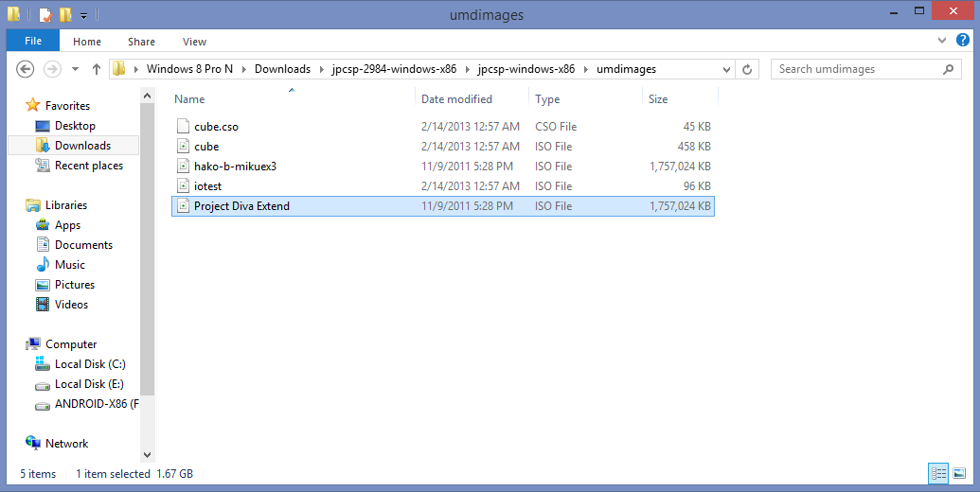This screenshot has width=980, height=492.
Task: Open the Videos library
Action: 71,305
